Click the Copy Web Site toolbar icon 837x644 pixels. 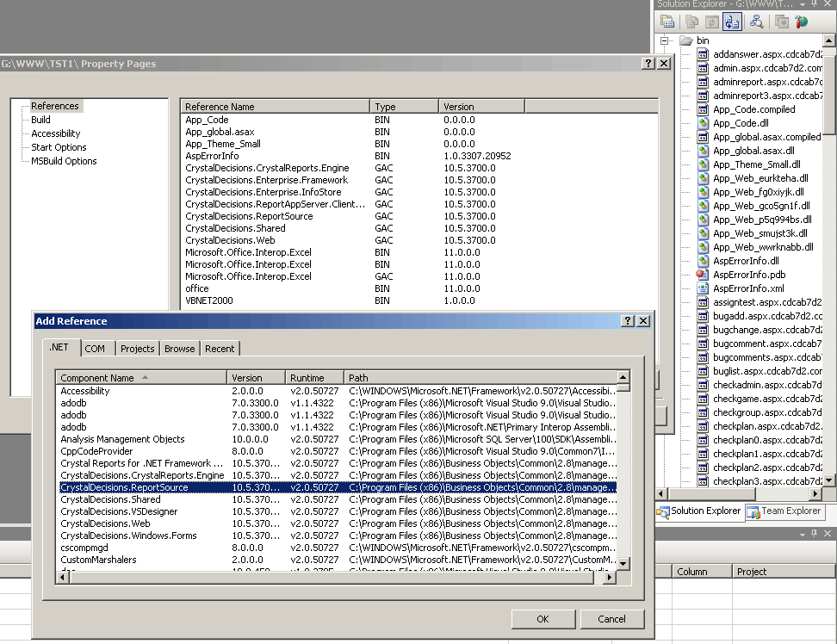click(782, 22)
